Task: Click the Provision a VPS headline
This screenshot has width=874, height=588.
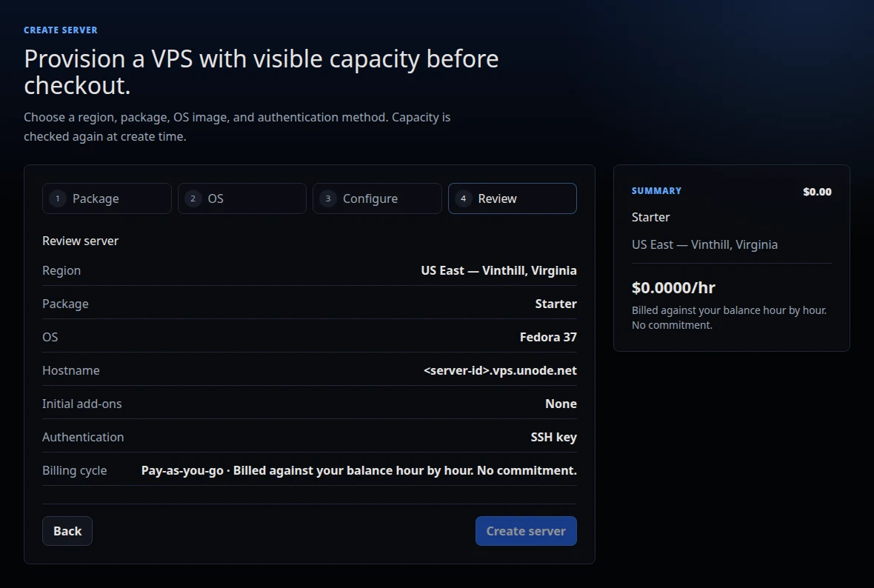Action: click(261, 72)
